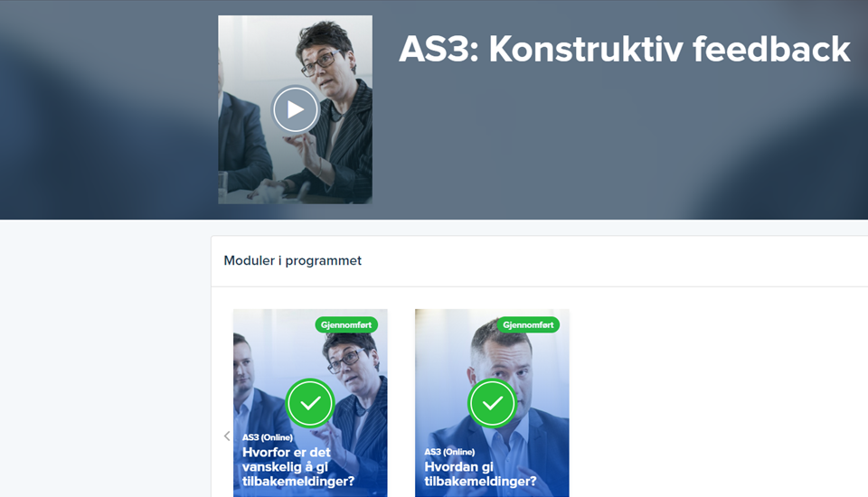
Task: Play the Konstruktiv feedback intro video
Action: (295, 109)
